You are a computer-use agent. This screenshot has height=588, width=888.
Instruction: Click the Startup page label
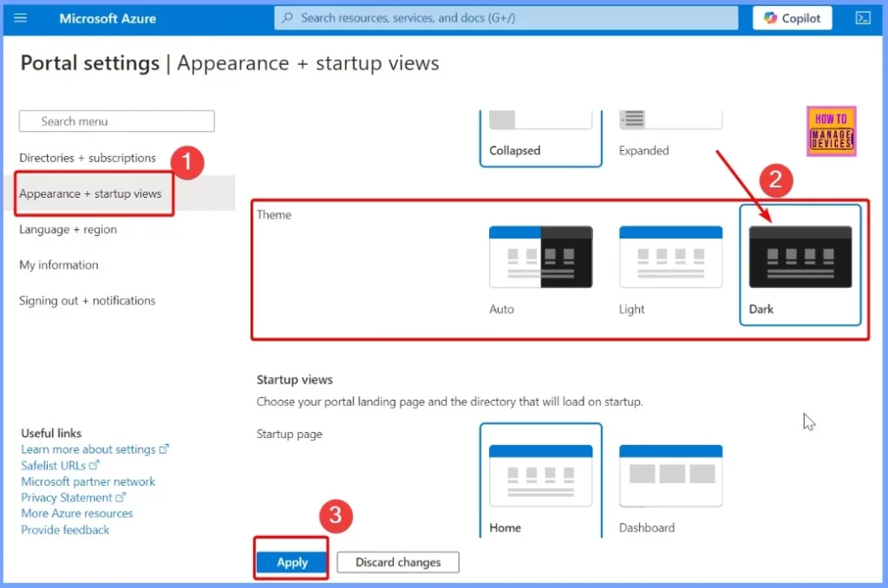(290, 434)
